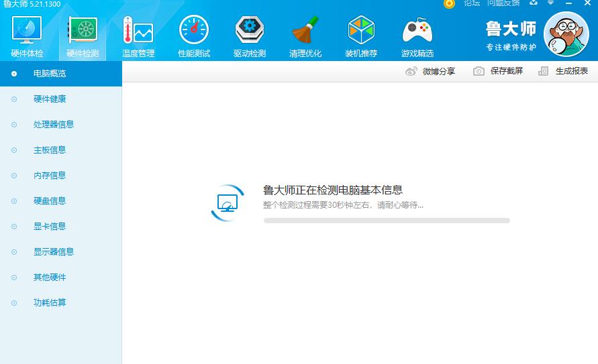The height and width of the screenshot is (364, 598).
Task: Click the 整个检测过程需要30秒钟左右 message
Action: coord(343,205)
